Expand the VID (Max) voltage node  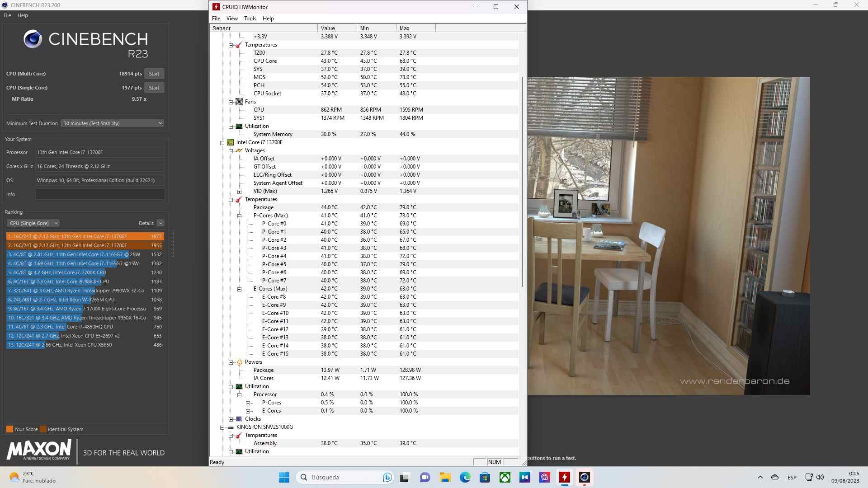(240, 192)
